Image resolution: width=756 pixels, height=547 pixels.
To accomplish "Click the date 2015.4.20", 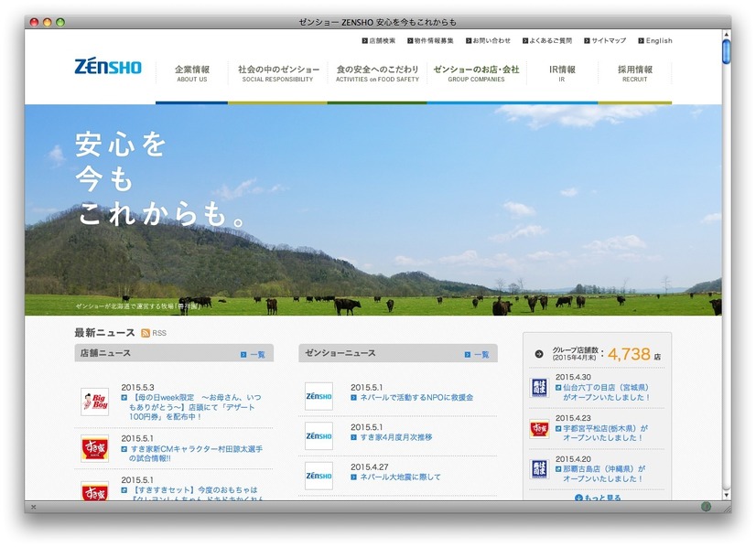I will pyautogui.click(x=573, y=459).
